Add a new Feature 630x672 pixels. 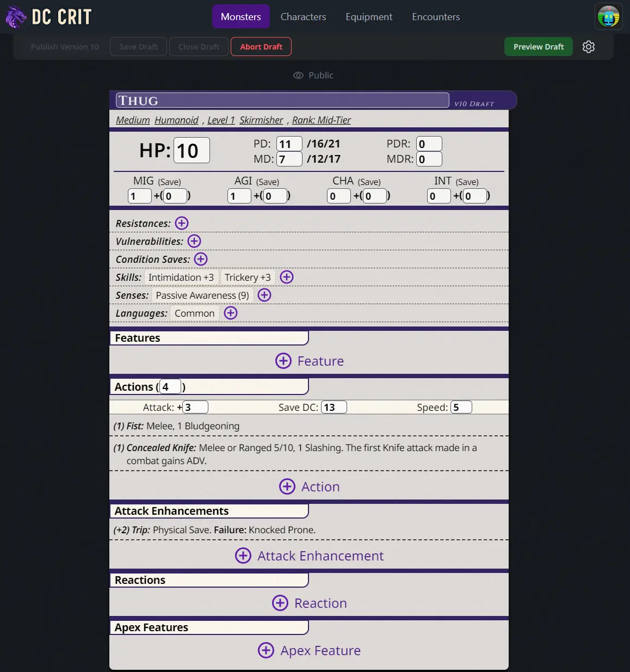[309, 361]
